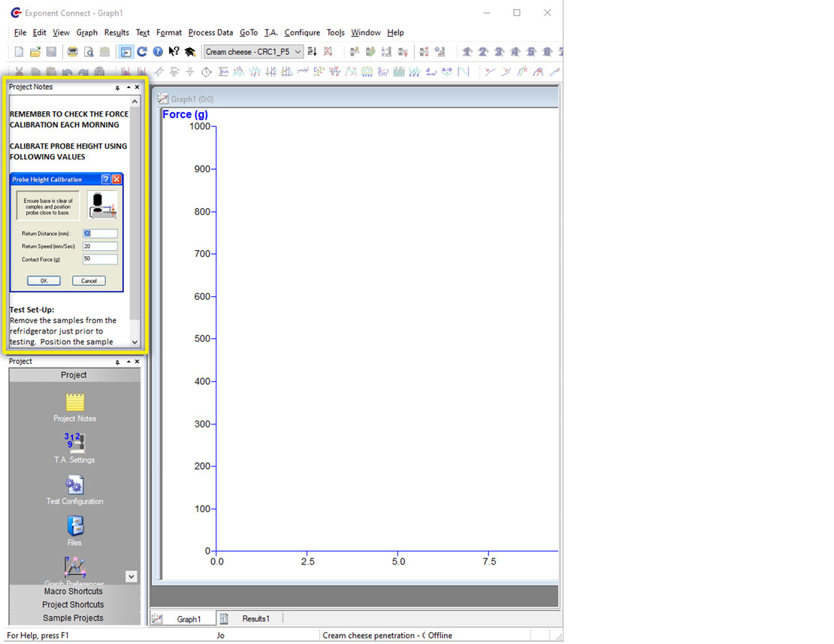
Task: Expand hidden sidebar items with down chevron
Action: (x=131, y=576)
